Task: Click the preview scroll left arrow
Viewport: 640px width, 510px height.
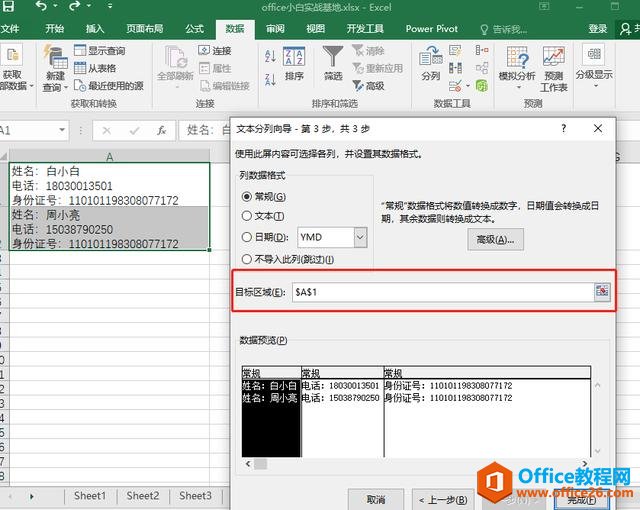Action: (248, 464)
